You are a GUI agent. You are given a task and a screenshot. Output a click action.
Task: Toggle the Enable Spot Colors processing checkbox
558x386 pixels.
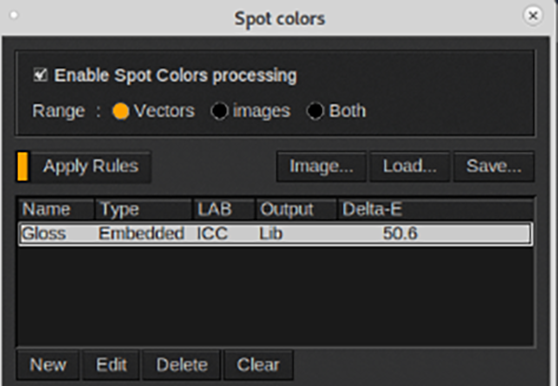coord(40,75)
